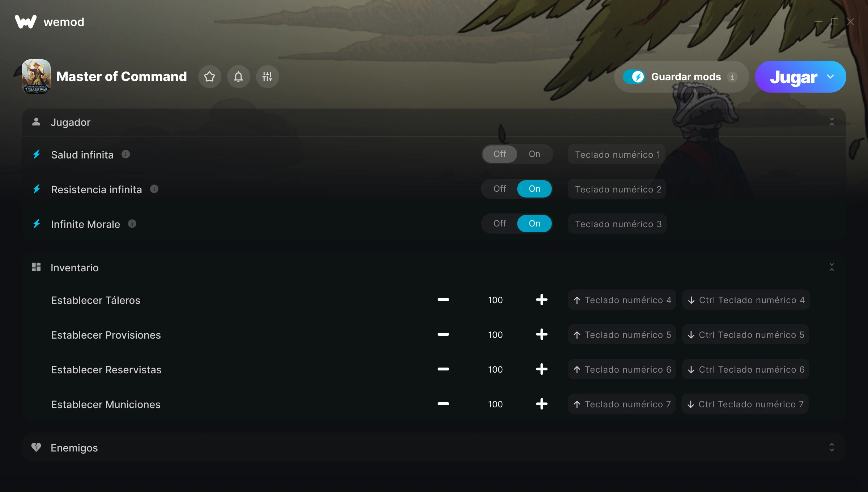Open notifications bell for this game
The image size is (868, 492).
238,77
